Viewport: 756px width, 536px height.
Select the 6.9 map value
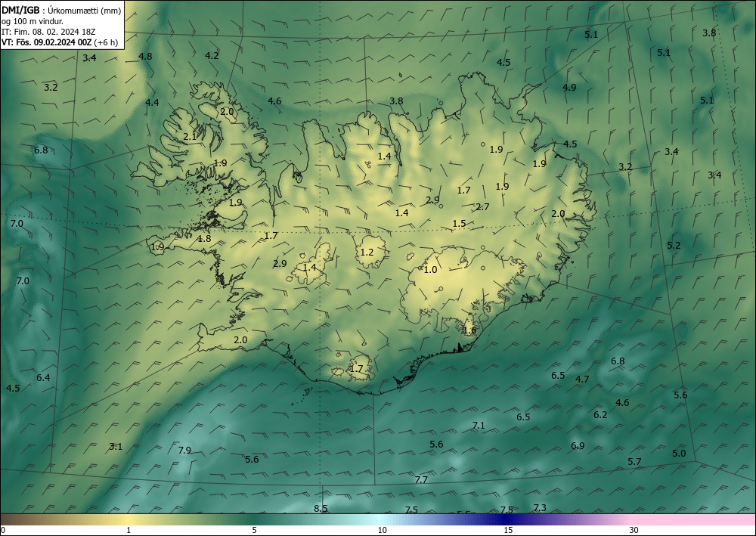pyautogui.click(x=578, y=445)
